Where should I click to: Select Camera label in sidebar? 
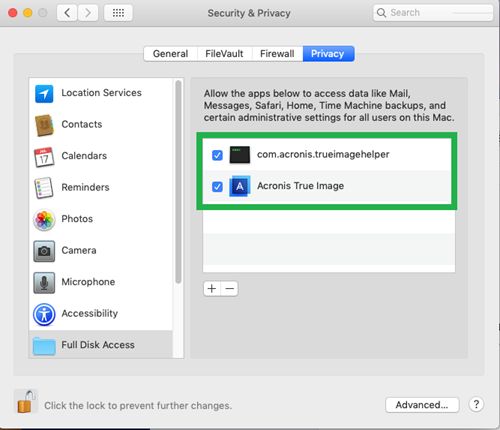(79, 250)
